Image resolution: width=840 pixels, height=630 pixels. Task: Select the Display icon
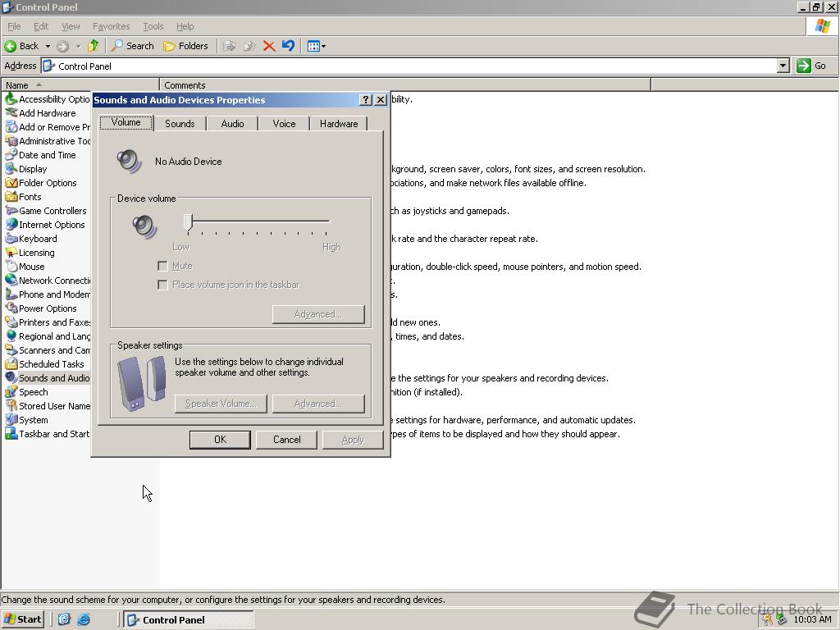(x=11, y=169)
